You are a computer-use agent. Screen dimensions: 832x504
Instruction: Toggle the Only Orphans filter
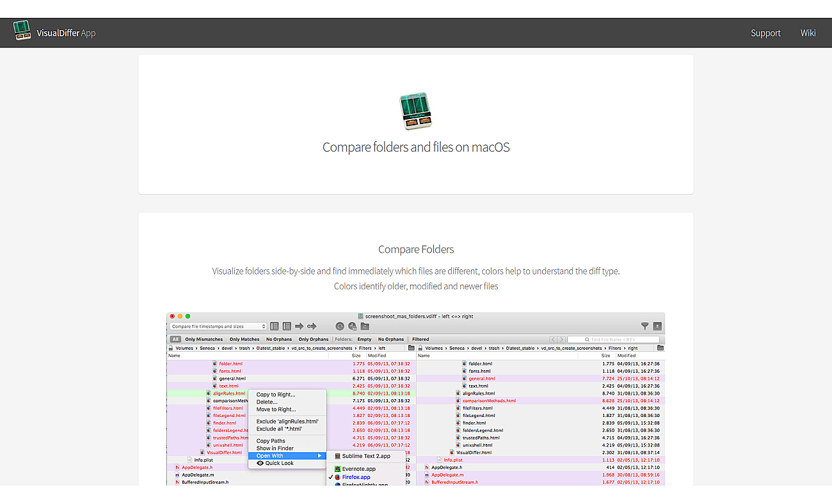(314, 340)
